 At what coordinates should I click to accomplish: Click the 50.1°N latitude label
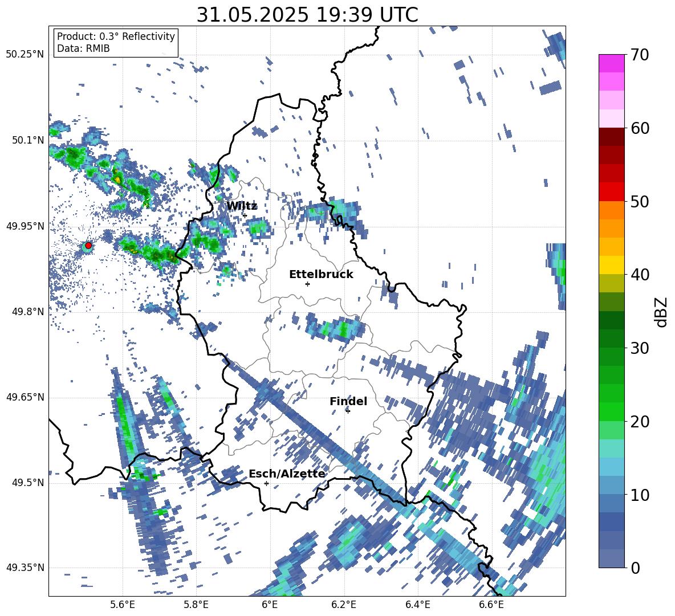27,140
